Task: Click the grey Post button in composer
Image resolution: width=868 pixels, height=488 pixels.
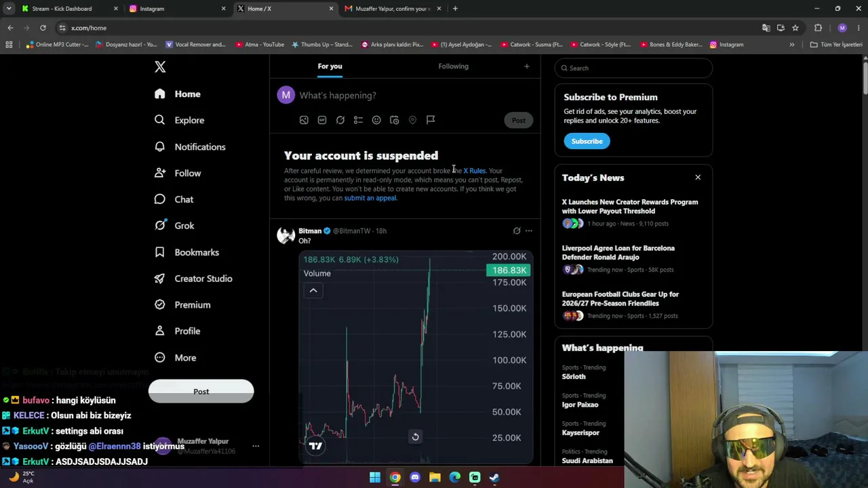Action: coord(518,121)
